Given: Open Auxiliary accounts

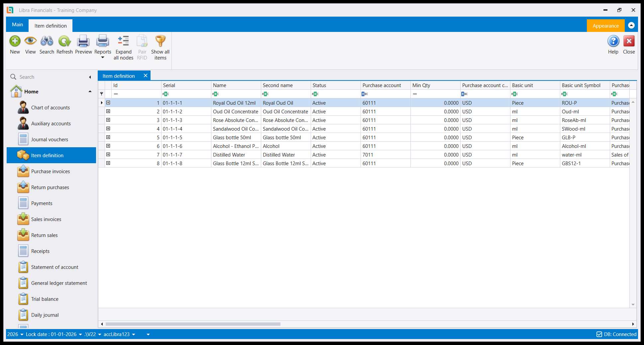Looking at the screenshot, I should [51, 124].
